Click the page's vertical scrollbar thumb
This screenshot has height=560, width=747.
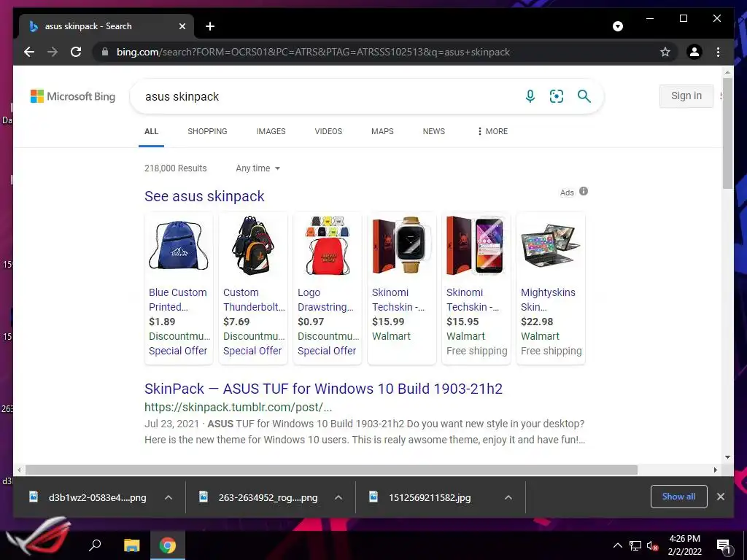[x=727, y=133]
